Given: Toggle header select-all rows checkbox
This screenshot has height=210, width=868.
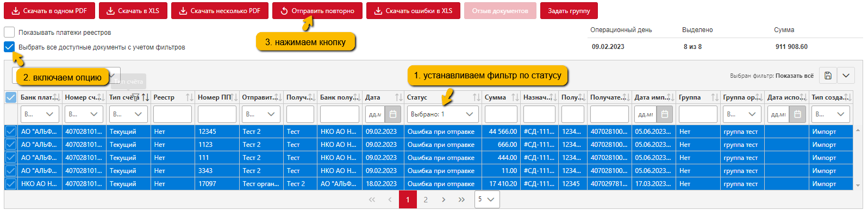Looking at the screenshot, I should click(x=11, y=97).
